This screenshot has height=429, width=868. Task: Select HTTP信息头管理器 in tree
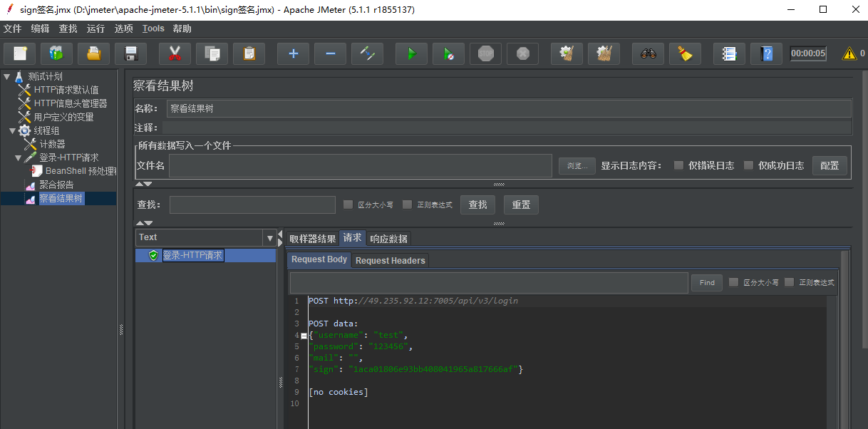tap(71, 103)
